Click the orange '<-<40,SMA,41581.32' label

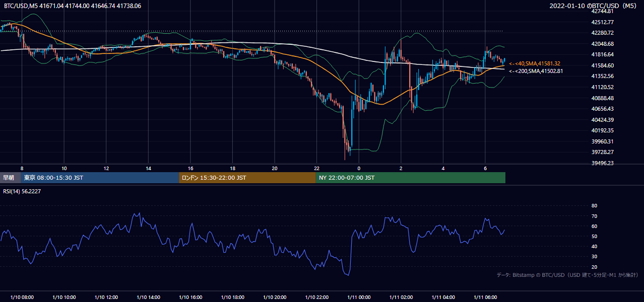[x=535, y=64]
